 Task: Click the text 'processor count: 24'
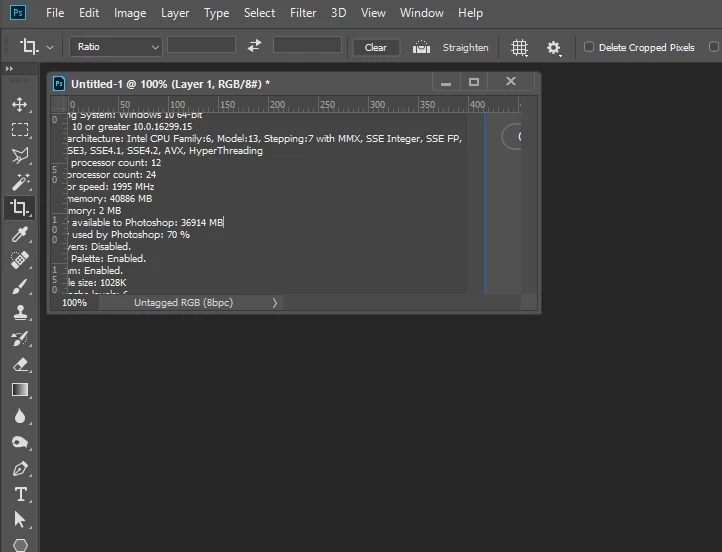(112, 174)
